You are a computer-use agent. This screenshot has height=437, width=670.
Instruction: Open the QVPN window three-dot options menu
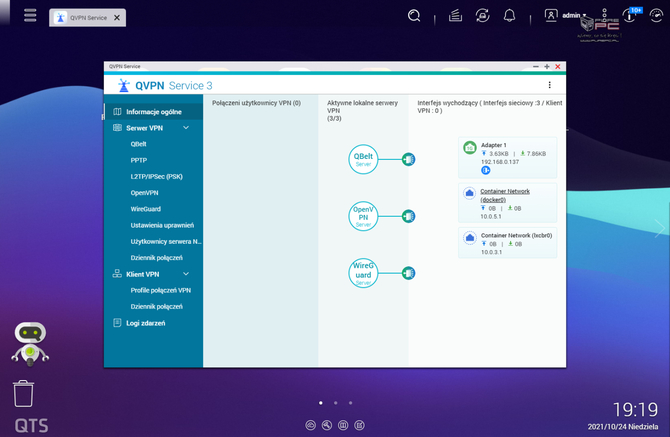coord(550,85)
